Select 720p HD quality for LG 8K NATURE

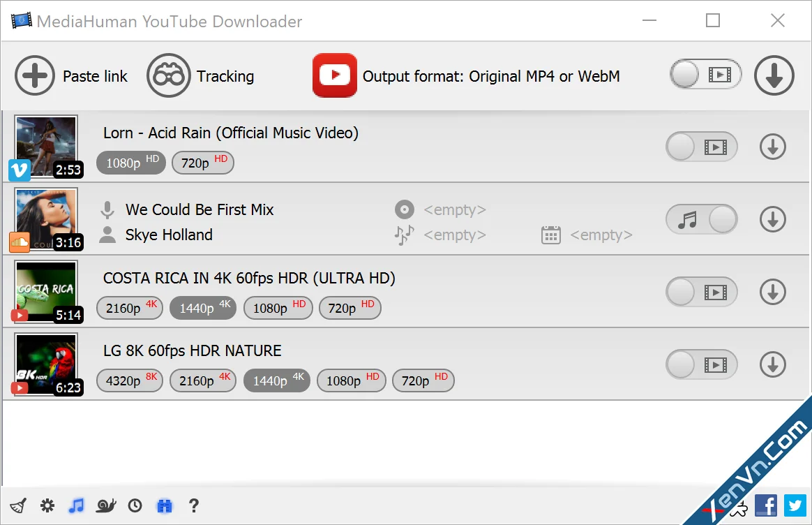pyautogui.click(x=423, y=380)
